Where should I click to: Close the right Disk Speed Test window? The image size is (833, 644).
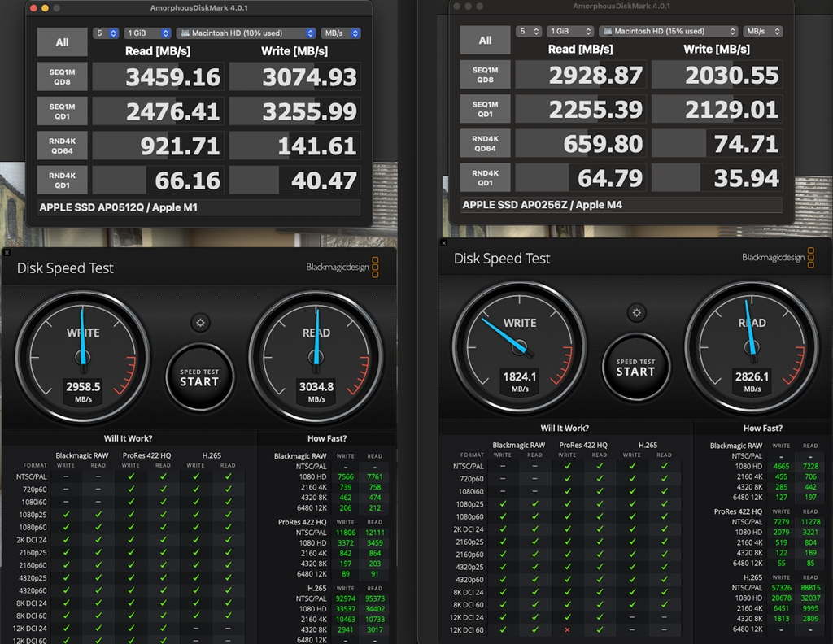coord(443,242)
